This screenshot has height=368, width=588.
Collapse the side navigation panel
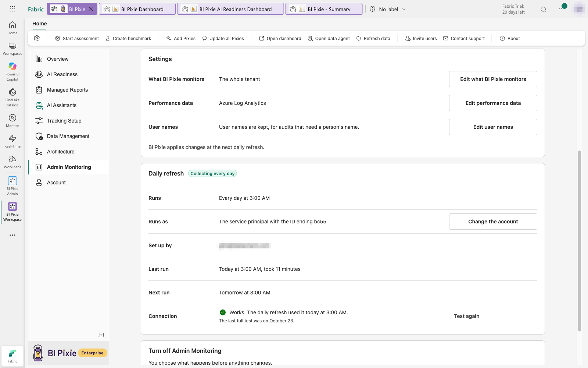click(101, 335)
